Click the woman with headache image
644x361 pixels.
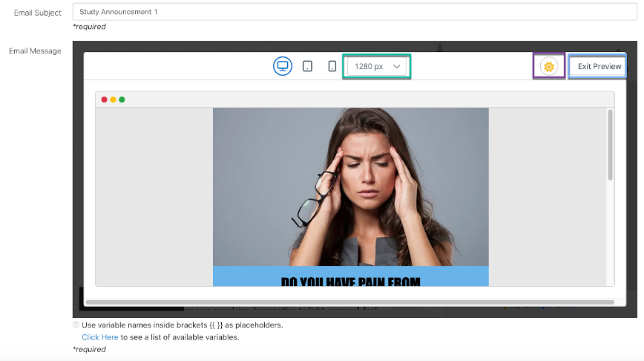tap(350, 186)
